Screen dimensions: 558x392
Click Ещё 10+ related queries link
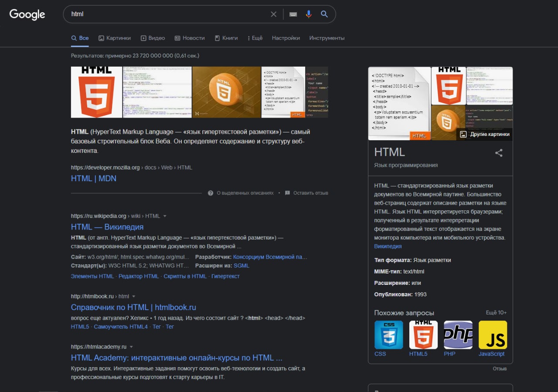(496, 313)
